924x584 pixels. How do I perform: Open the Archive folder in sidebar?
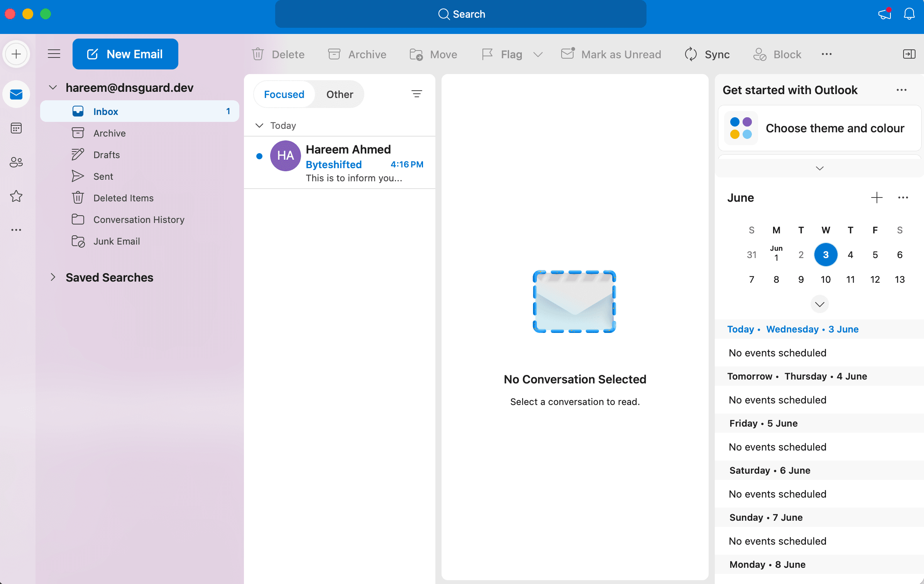(140, 133)
